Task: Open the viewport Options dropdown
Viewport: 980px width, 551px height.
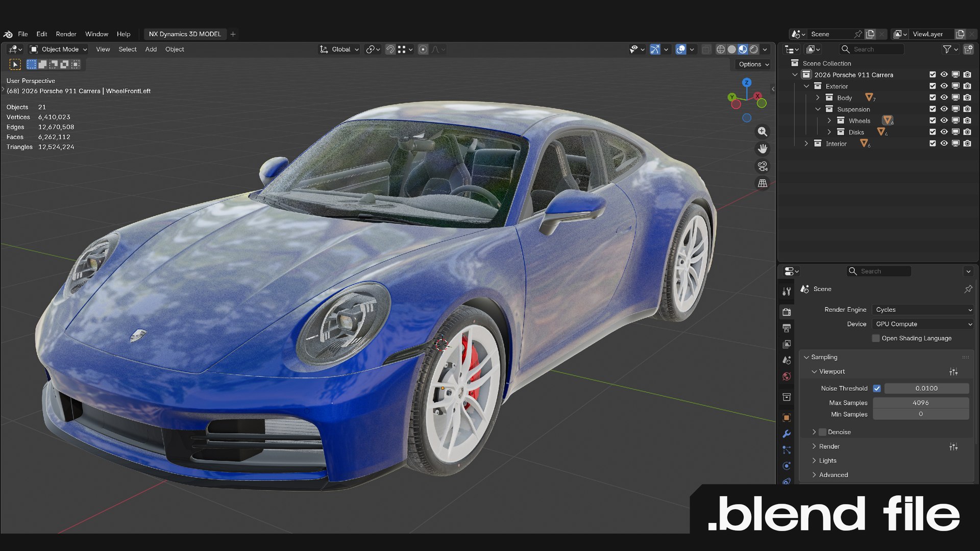Action: click(753, 64)
